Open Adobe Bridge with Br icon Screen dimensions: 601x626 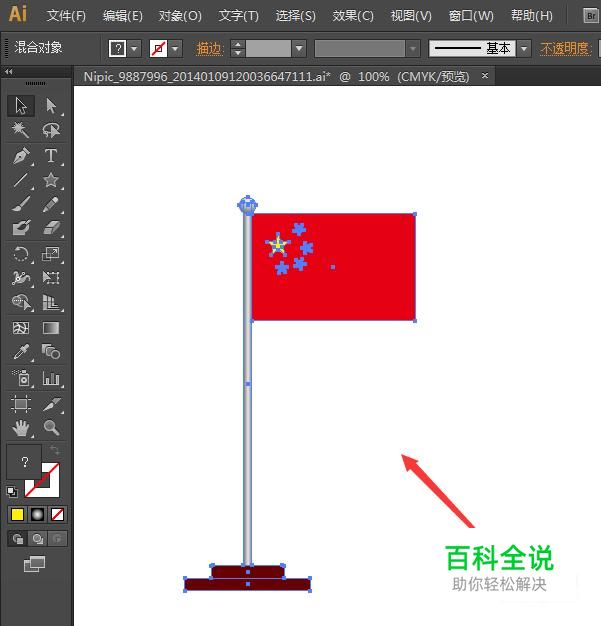(590, 16)
